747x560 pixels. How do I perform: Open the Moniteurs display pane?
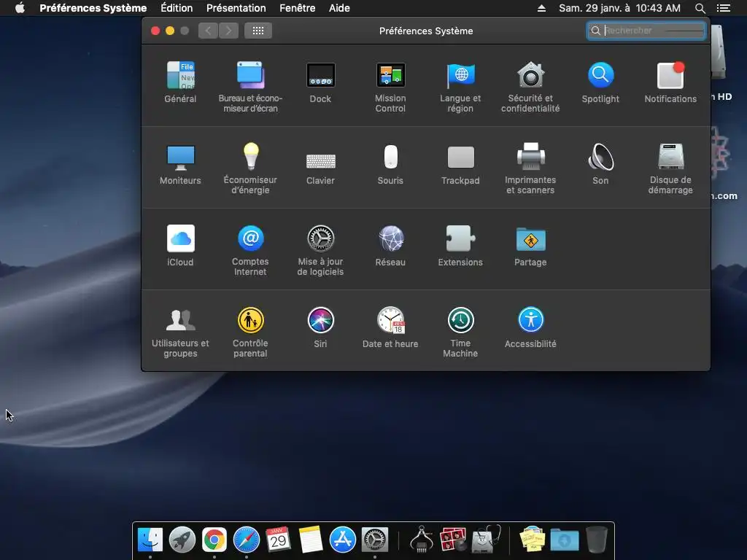tap(180, 164)
